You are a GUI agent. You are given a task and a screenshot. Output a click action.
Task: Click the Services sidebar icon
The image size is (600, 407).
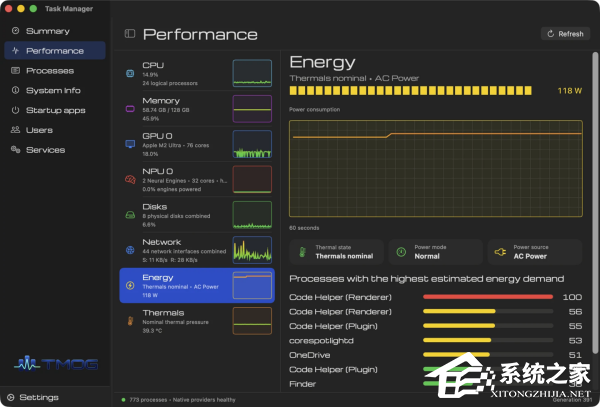click(x=15, y=150)
